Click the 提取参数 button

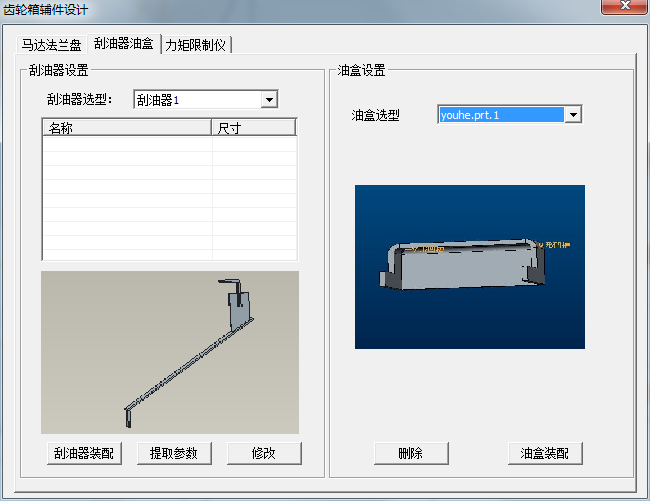[174, 453]
